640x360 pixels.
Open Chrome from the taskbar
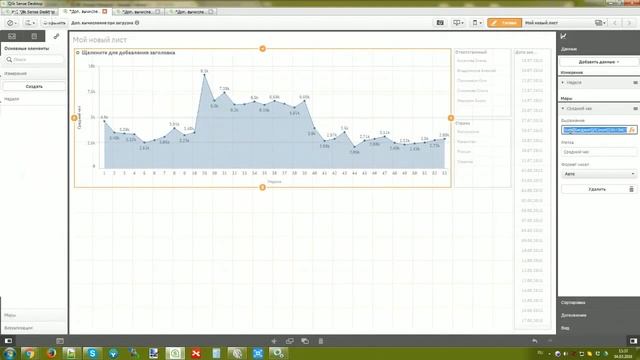point(29,353)
